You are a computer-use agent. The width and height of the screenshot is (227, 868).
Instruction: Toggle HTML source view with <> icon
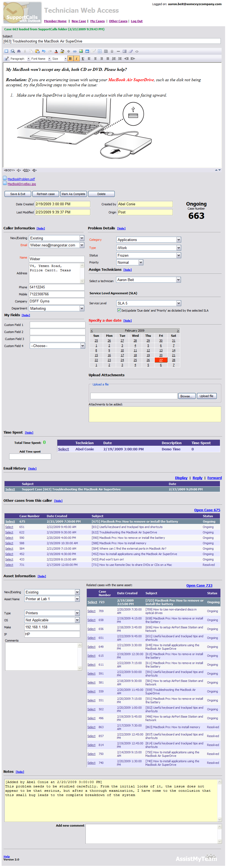[137, 51]
